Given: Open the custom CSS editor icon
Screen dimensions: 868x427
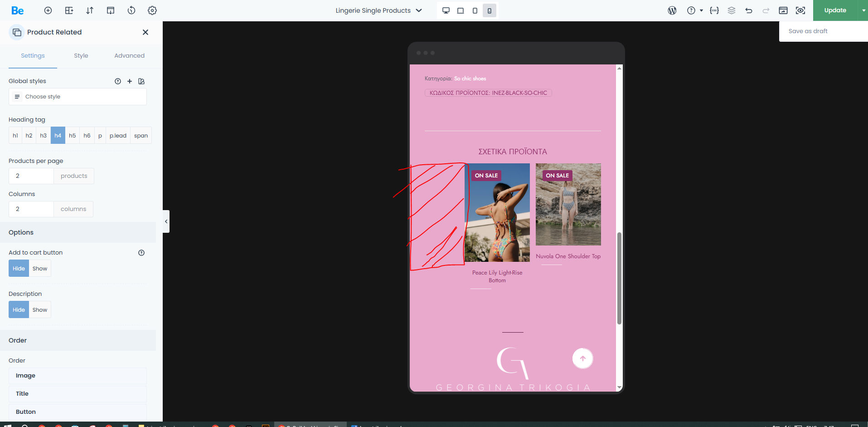Looking at the screenshot, I should pyautogui.click(x=714, y=10).
